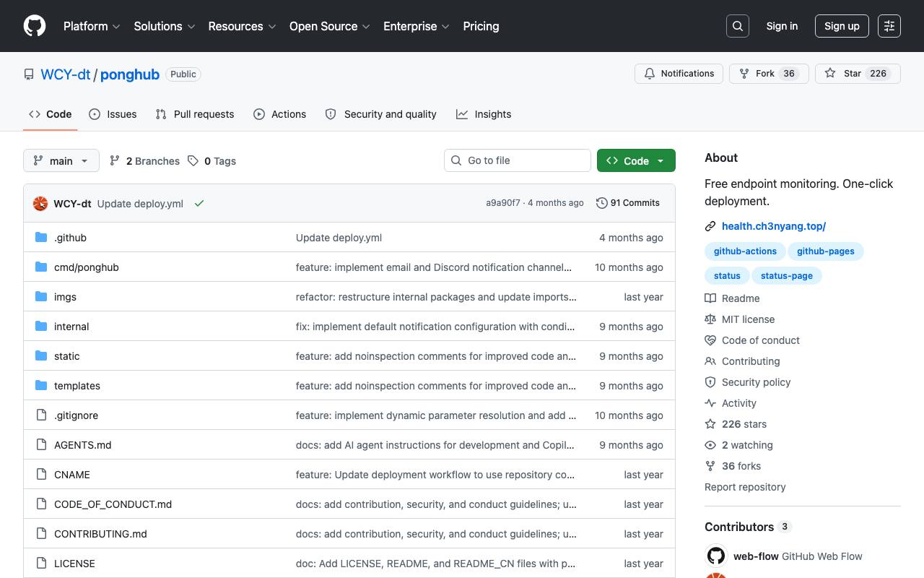Image resolution: width=924 pixels, height=578 pixels.
Task: Click the book icon next to Readme
Action: pyautogui.click(x=710, y=298)
